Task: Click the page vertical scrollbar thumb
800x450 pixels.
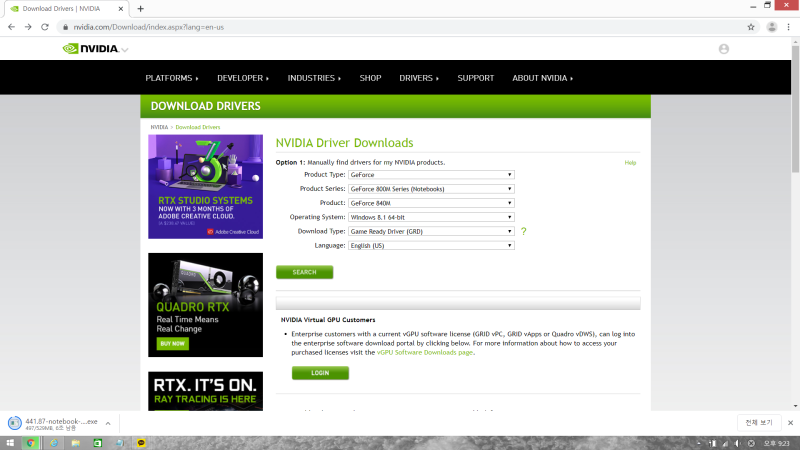Action: [x=795, y=110]
